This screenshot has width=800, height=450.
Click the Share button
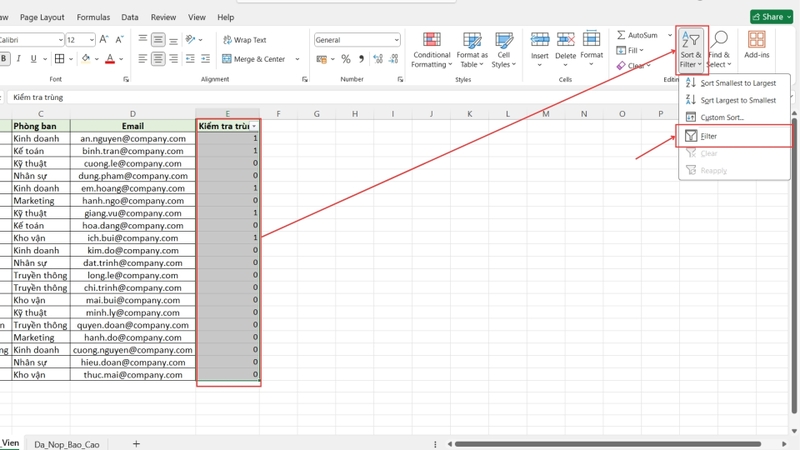click(771, 17)
